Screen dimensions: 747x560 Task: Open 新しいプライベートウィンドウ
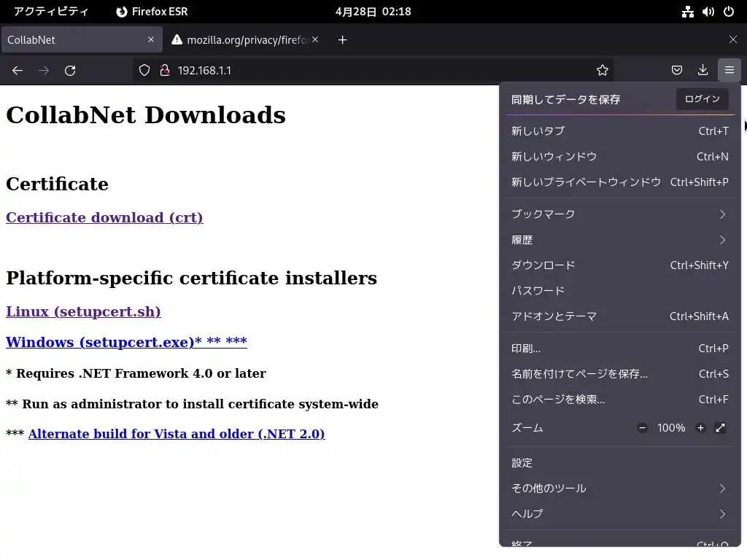click(619, 182)
